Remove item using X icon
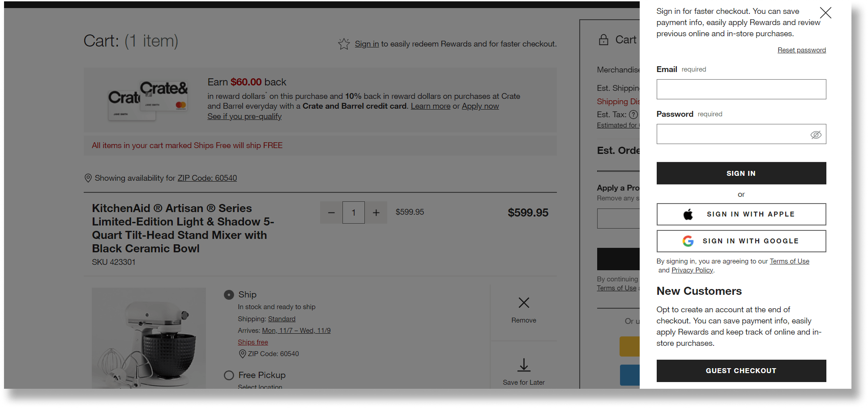Screen dimensions: 868x408 click(524, 303)
